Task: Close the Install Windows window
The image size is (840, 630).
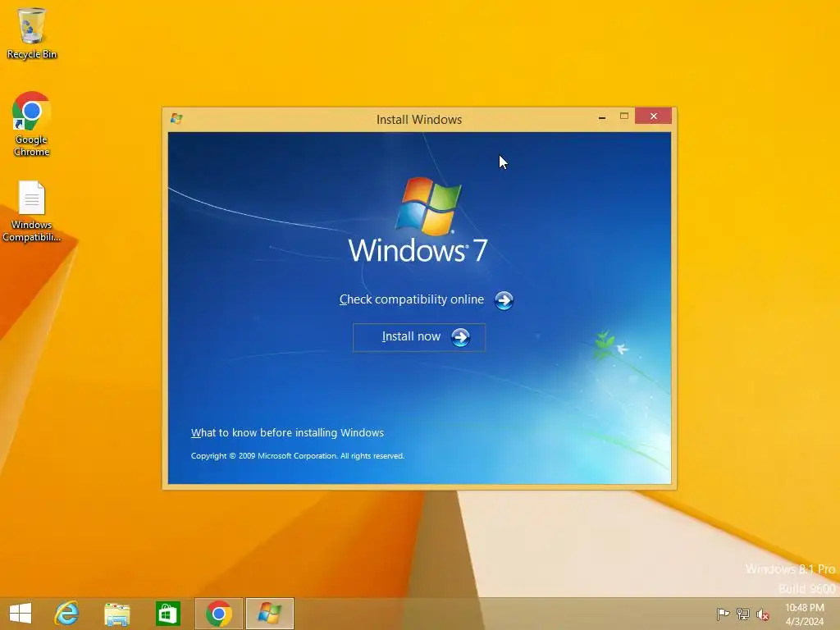Action: click(x=654, y=116)
